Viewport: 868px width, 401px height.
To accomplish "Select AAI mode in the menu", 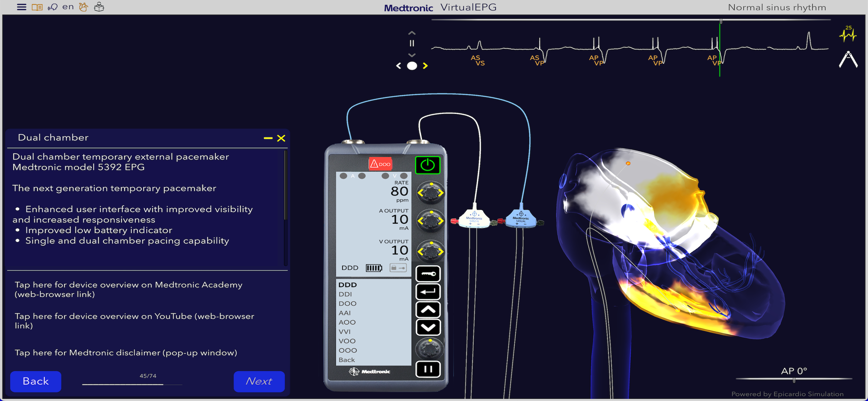I will click(345, 313).
